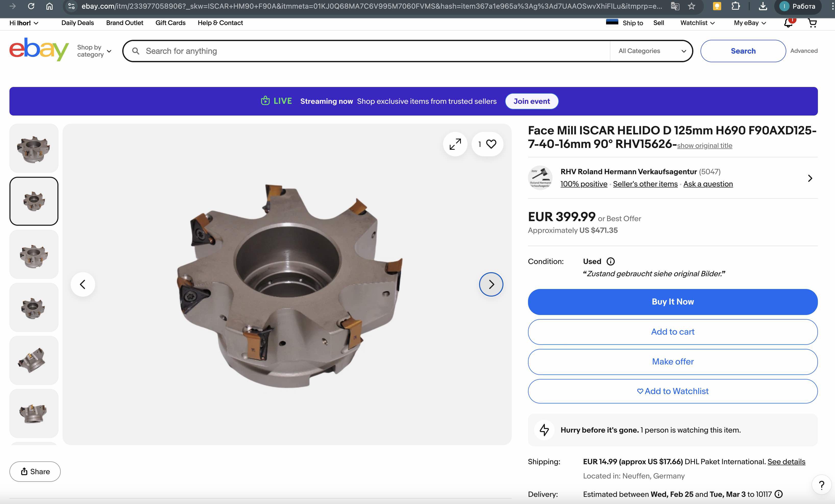Go to the previous product image
This screenshot has height=504, width=835.
pyautogui.click(x=83, y=284)
